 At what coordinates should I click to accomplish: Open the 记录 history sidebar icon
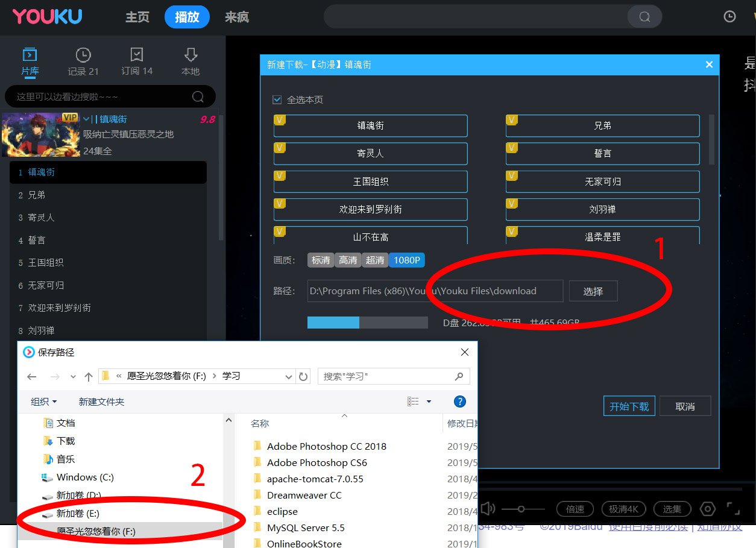[83, 61]
